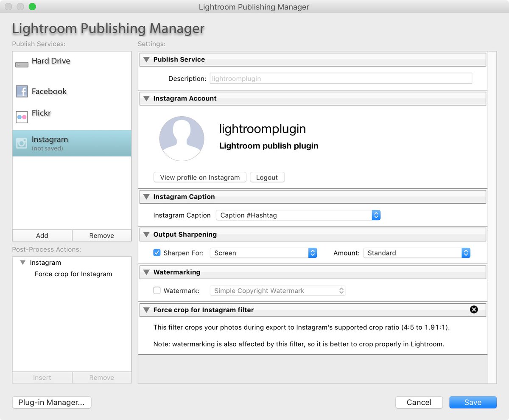
Task: Collapse the Watermarking section
Action: [x=146, y=272]
